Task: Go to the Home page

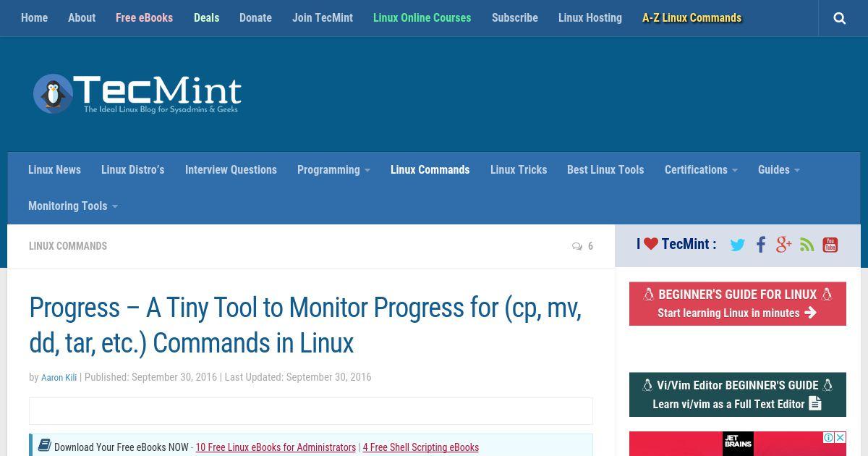Action: 34,17
